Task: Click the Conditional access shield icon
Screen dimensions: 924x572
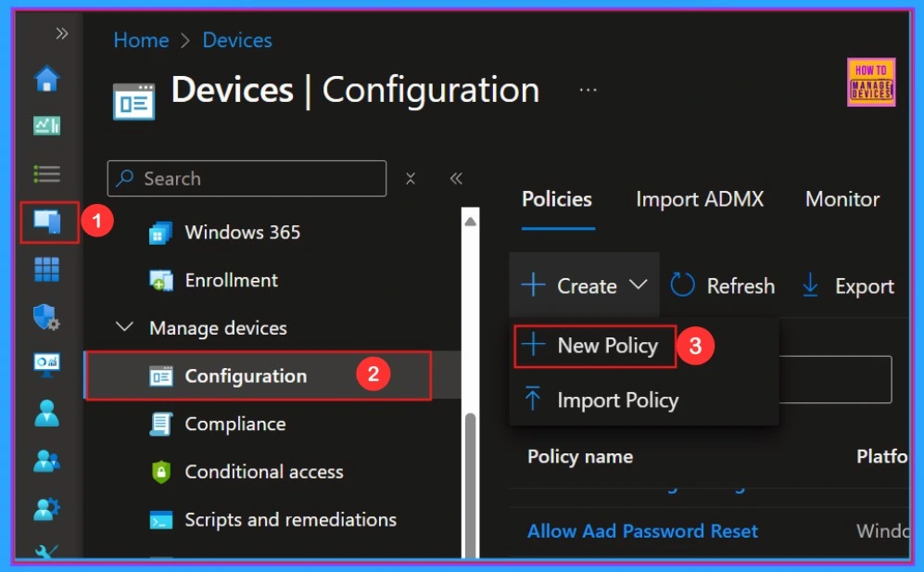Action: [161, 472]
